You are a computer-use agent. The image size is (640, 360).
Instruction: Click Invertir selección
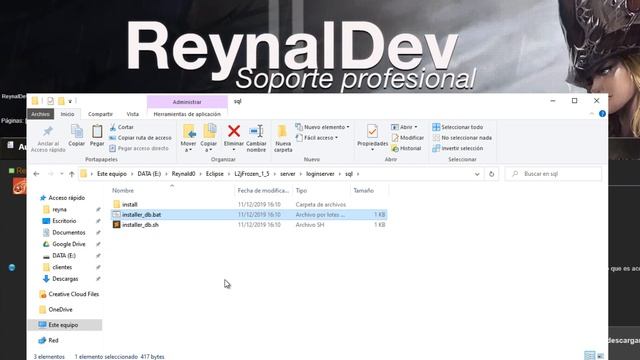[x=458, y=149]
